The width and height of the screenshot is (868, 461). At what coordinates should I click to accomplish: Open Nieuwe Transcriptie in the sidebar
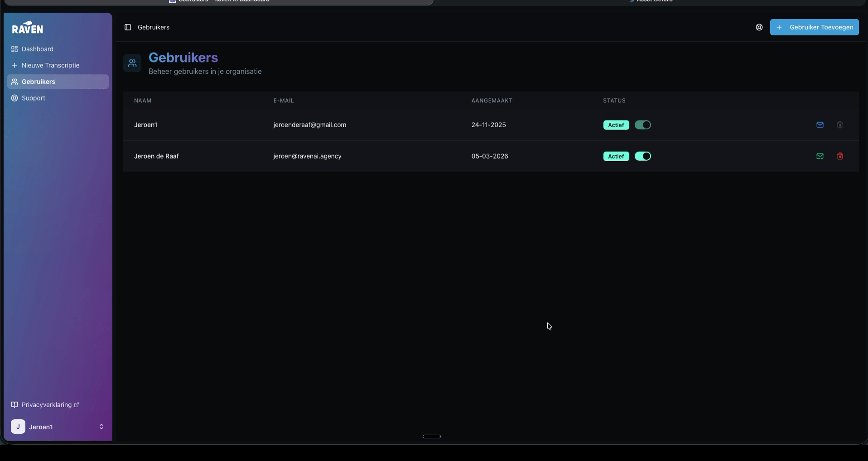50,65
